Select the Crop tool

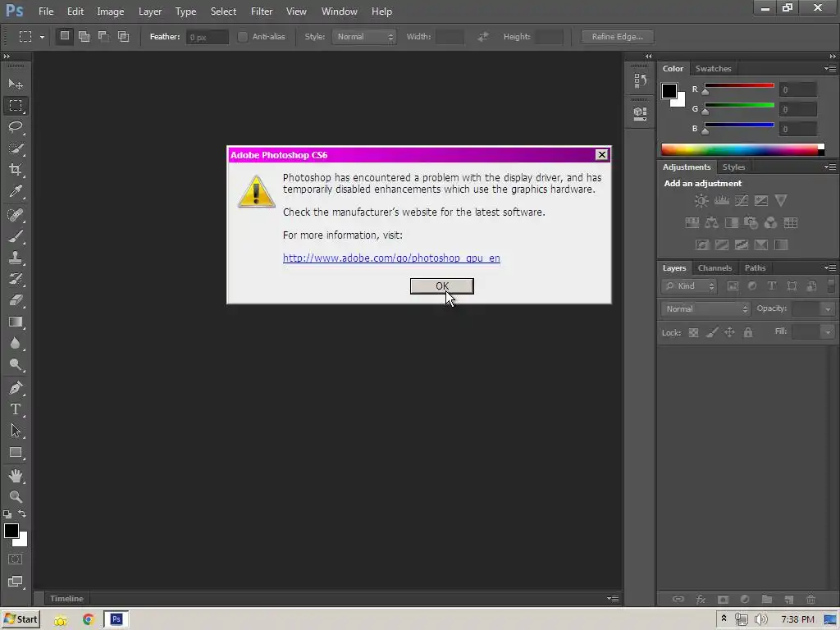[16, 170]
